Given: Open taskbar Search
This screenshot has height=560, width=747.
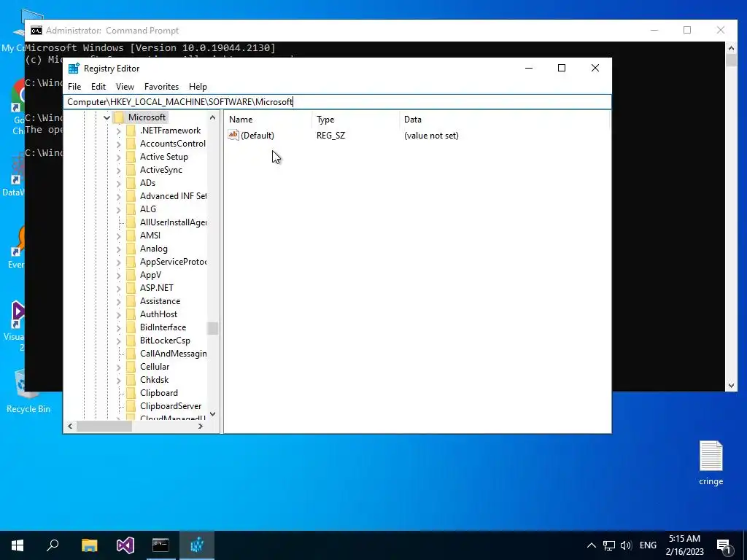Looking at the screenshot, I should (53, 545).
